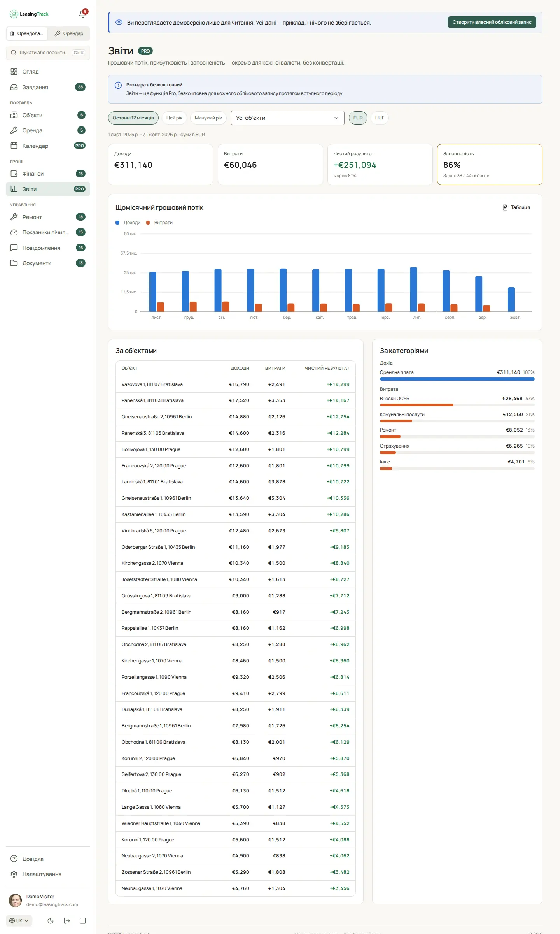The height and width of the screenshot is (934, 560).
Task: Switch to Орендодавець role toggle
Action: pyautogui.click(x=27, y=33)
